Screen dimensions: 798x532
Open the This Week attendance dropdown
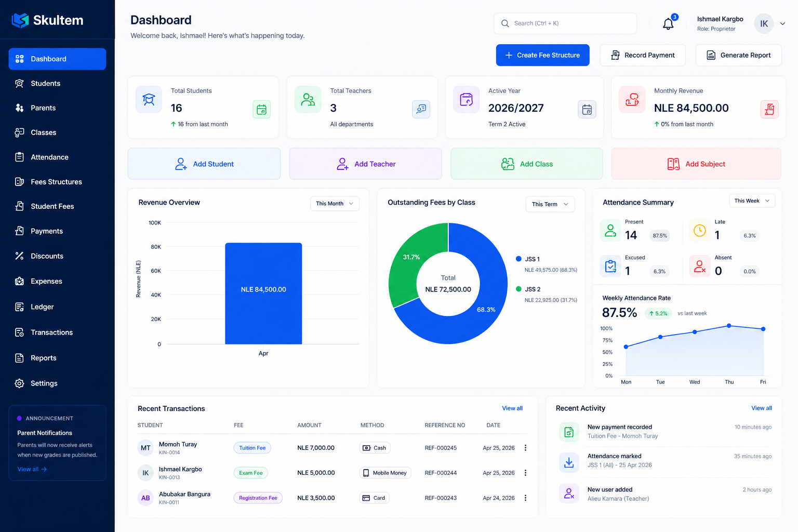pyautogui.click(x=752, y=201)
